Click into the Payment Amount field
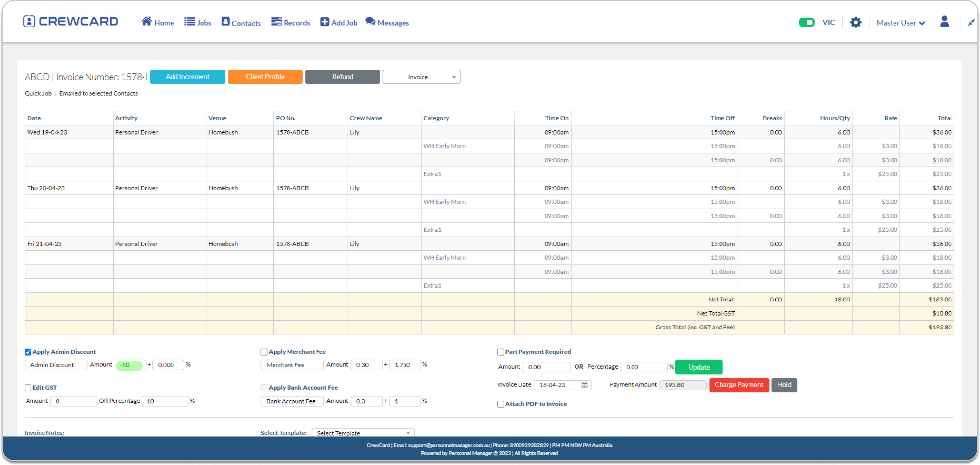Image resolution: width=980 pixels, height=465 pixels. [683, 385]
